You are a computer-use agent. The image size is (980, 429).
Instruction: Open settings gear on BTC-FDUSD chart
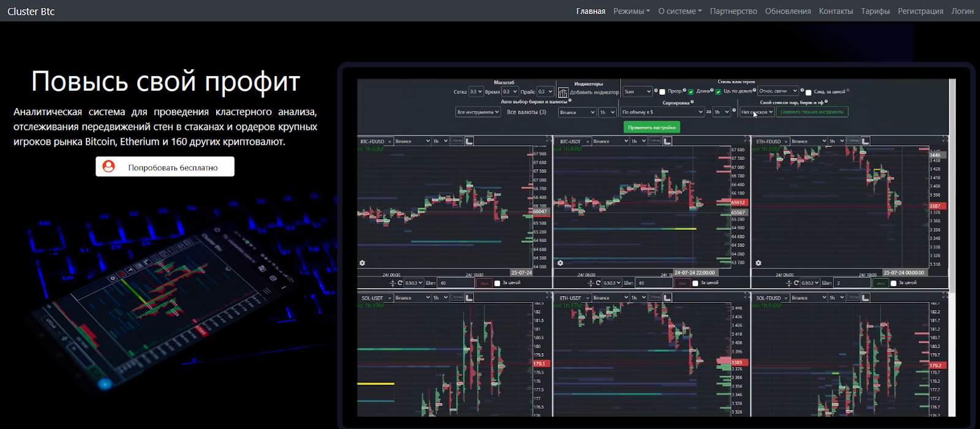coord(362,263)
